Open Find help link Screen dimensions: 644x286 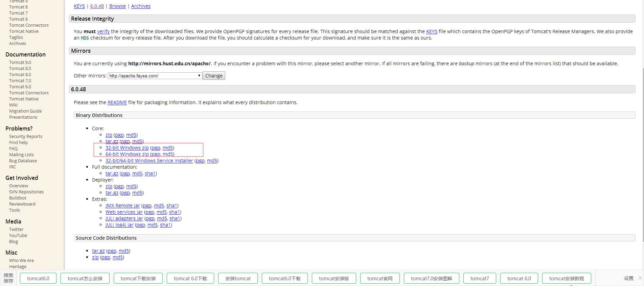pos(18,142)
